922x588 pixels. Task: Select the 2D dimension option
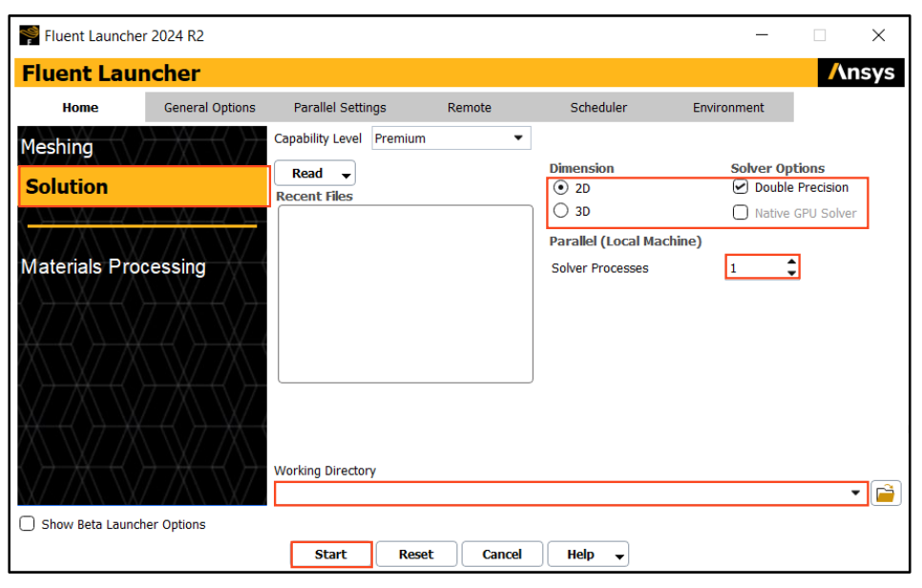pos(561,188)
